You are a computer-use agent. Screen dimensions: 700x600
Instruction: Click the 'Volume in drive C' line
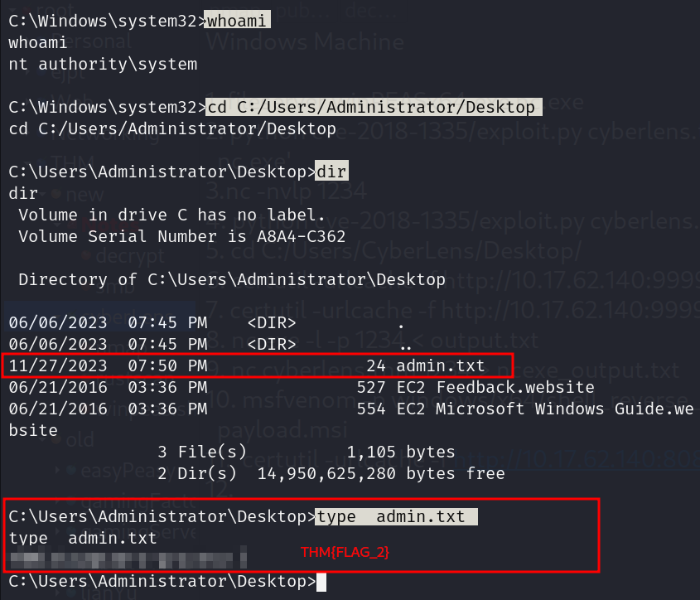(x=171, y=215)
